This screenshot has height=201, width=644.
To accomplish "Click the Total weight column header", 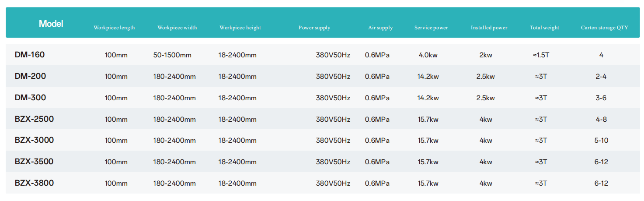I will pyautogui.click(x=544, y=28).
